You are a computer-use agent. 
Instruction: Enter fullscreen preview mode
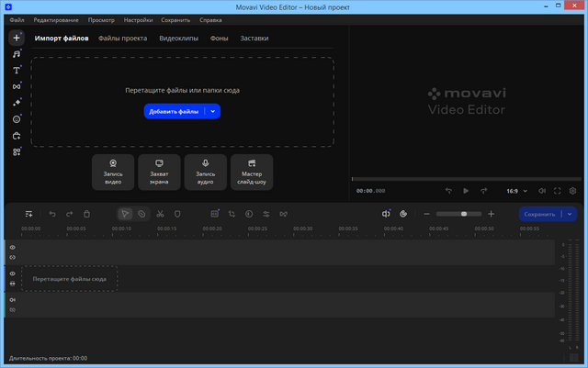[557, 191]
